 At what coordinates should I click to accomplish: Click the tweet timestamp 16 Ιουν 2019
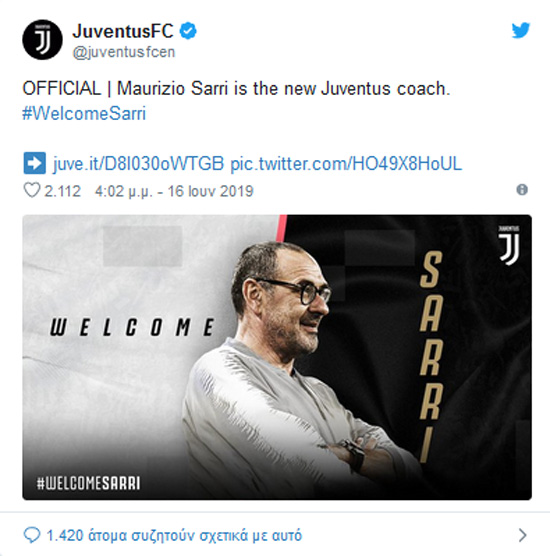pyautogui.click(x=174, y=191)
